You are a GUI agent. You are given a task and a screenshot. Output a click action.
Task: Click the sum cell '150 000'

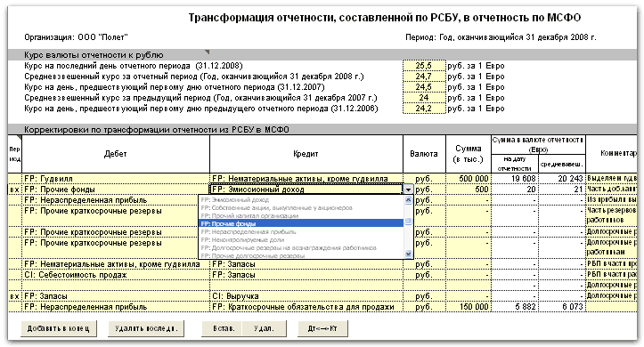[x=469, y=307]
